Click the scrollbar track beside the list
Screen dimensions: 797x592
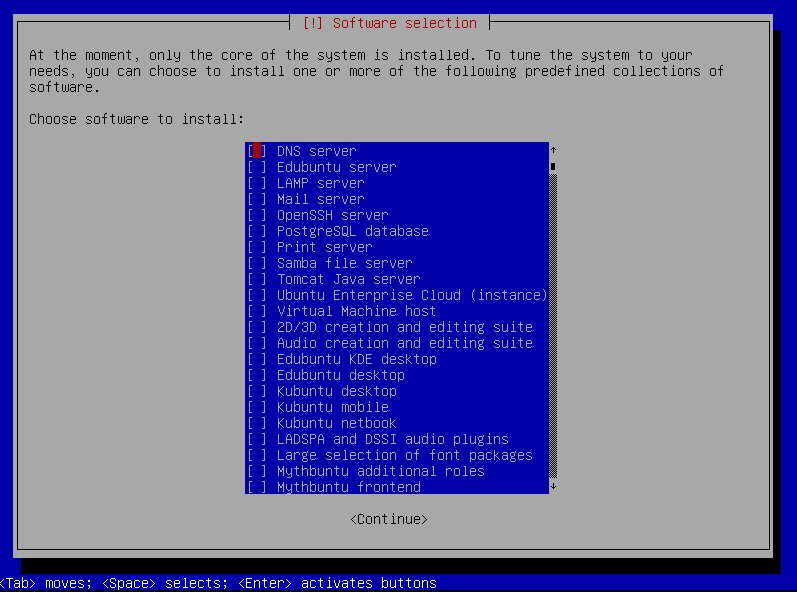click(553, 326)
